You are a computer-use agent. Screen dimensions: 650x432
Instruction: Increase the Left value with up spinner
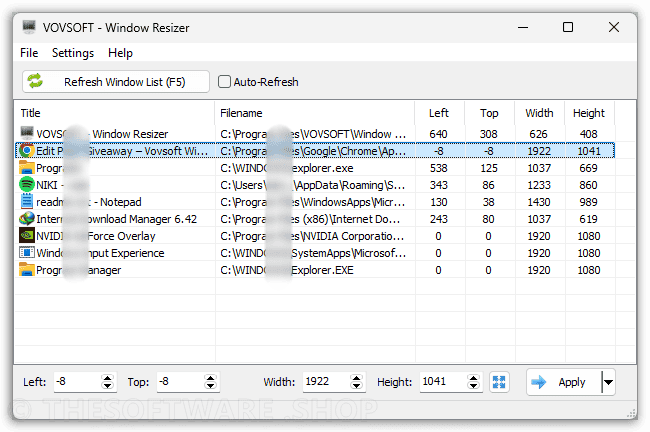(107, 378)
